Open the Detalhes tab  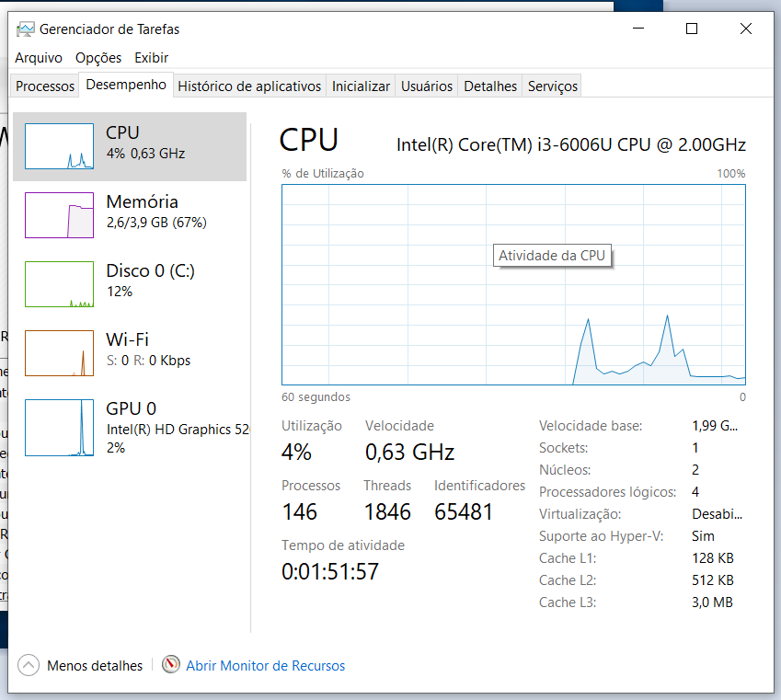[x=490, y=86]
